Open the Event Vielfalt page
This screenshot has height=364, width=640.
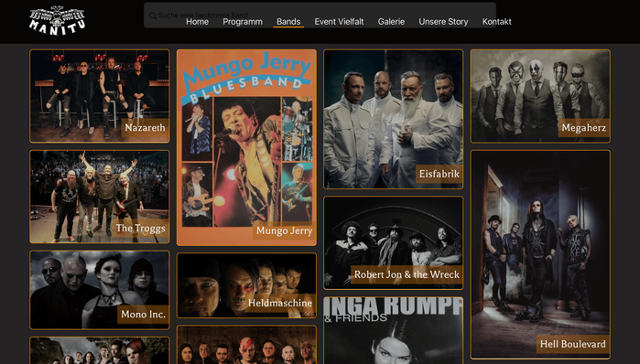pyautogui.click(x=339, y=22)
